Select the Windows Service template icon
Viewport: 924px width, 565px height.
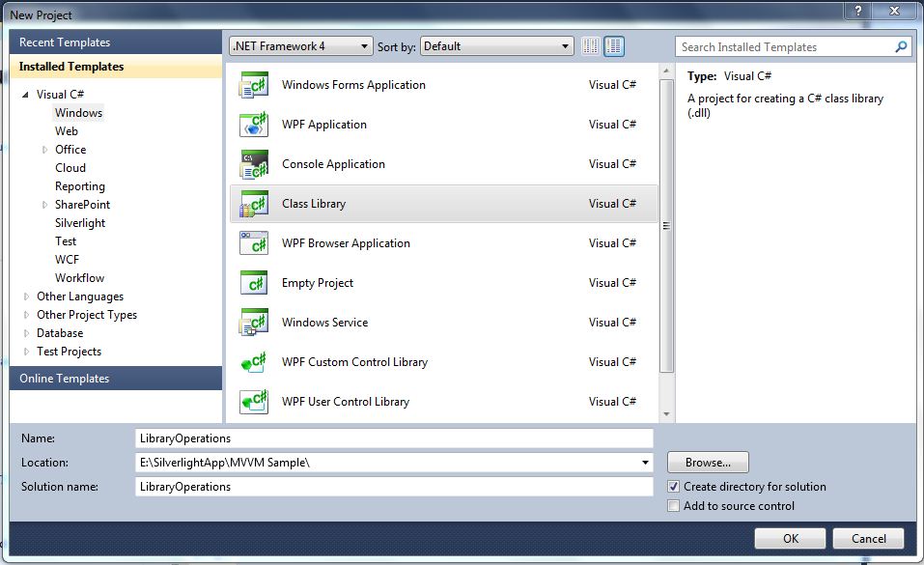click(254, 322)
